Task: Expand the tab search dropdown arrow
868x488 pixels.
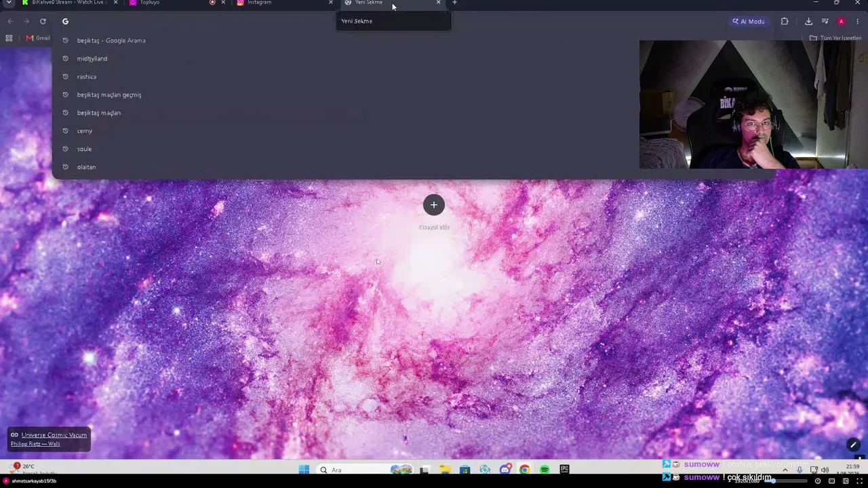Action: pos(9,3)
